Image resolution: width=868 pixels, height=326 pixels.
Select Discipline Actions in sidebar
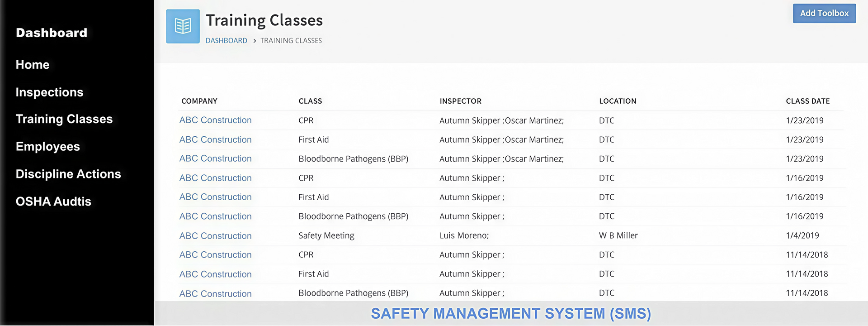coord(68,174)
